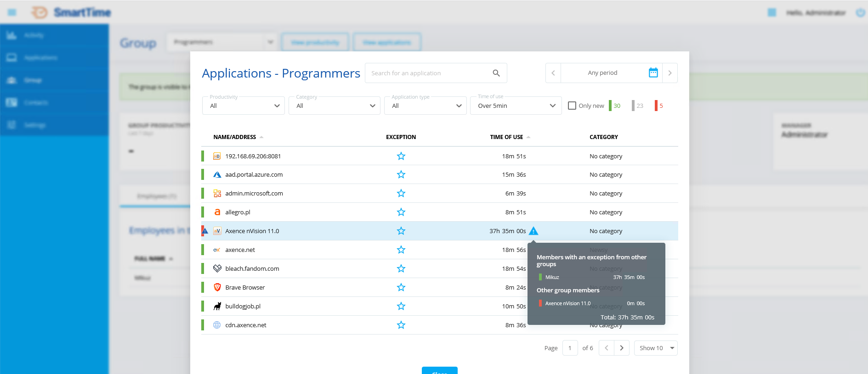The image size is (868, 374).
Task: Toggle the red 5 productivity filter
Action: [659, 106]
